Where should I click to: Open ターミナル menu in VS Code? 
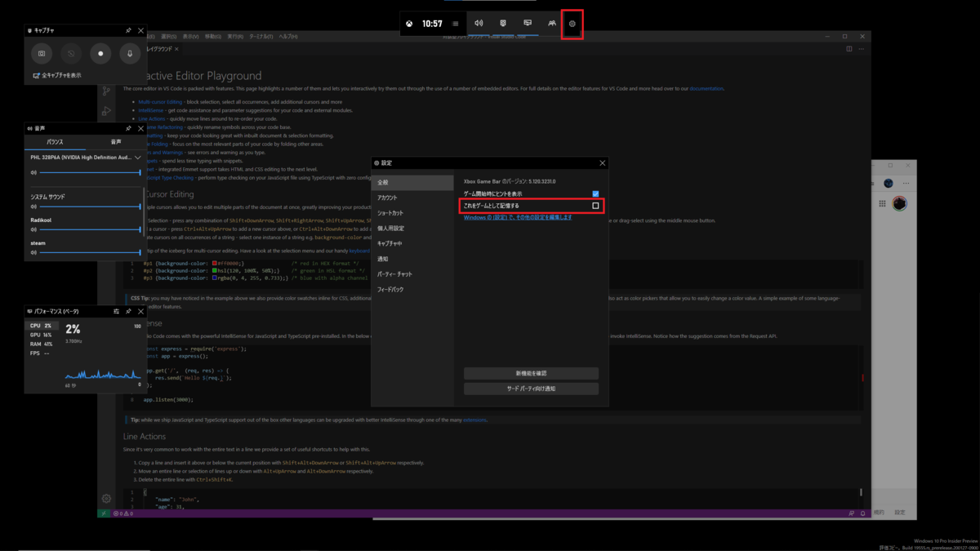pos(261,37)
